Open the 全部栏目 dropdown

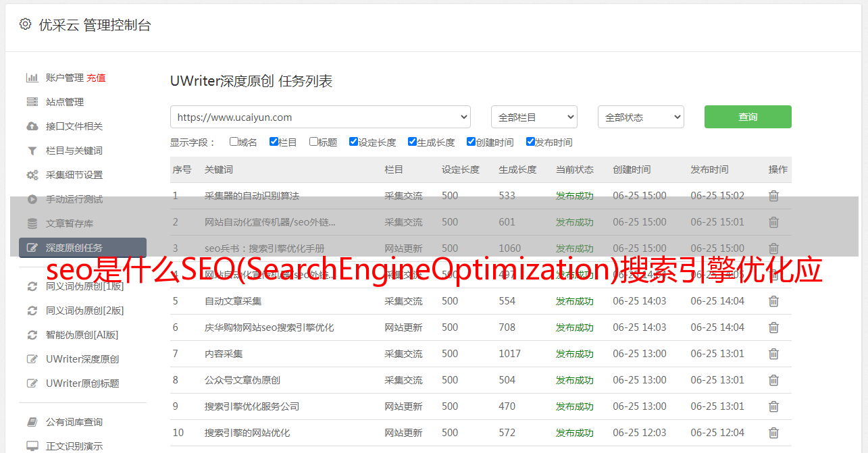point(534,117)
